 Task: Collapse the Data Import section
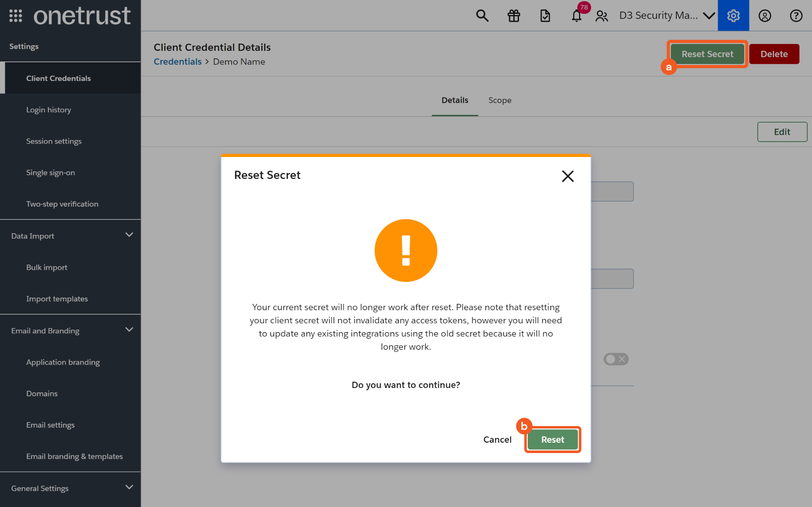tap(129, 235)
